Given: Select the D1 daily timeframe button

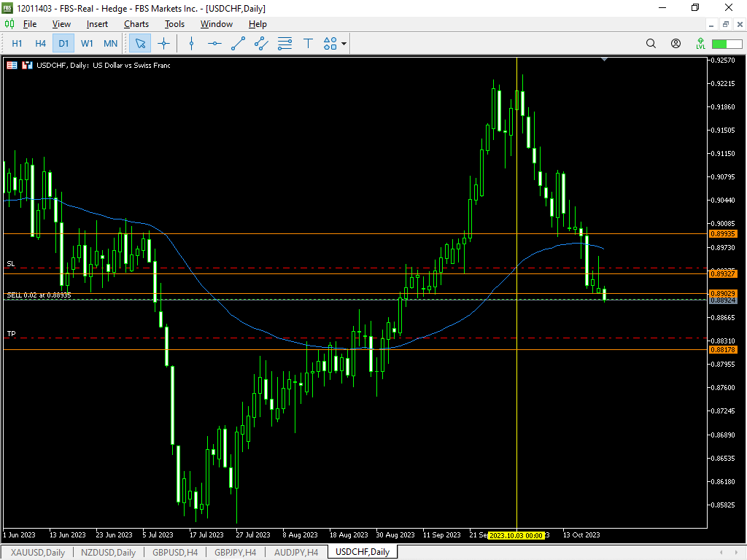Looking at the screenshot, I should coord(63,44).
